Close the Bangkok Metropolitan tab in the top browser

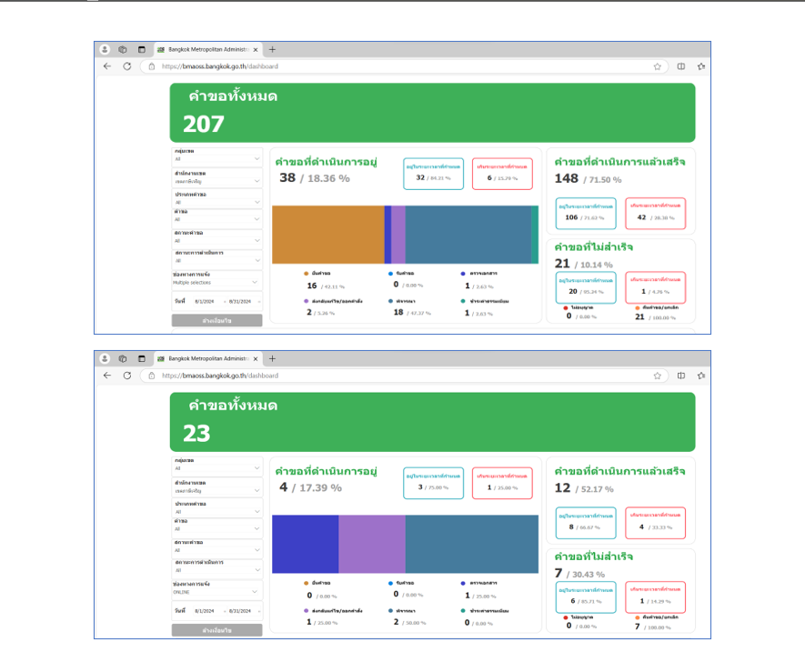point(255,50)
